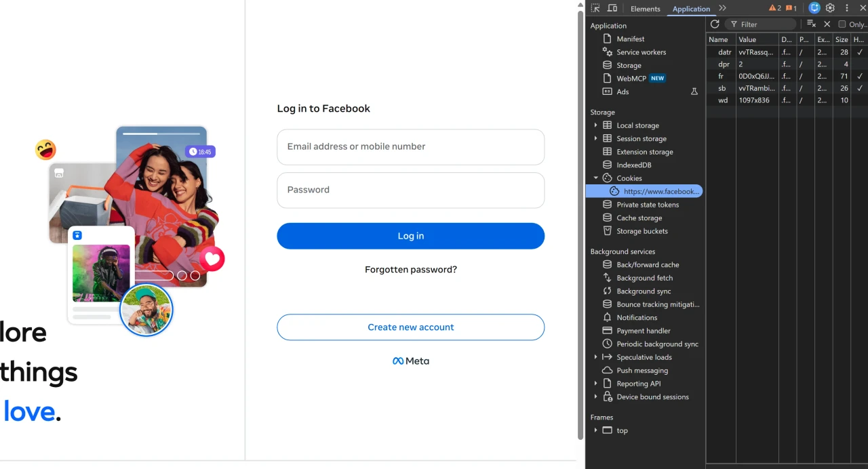Image resolution: width=868 pixels, height=469 pixels.
Task: Collapse the Cookies tree node
Action: 596,178
